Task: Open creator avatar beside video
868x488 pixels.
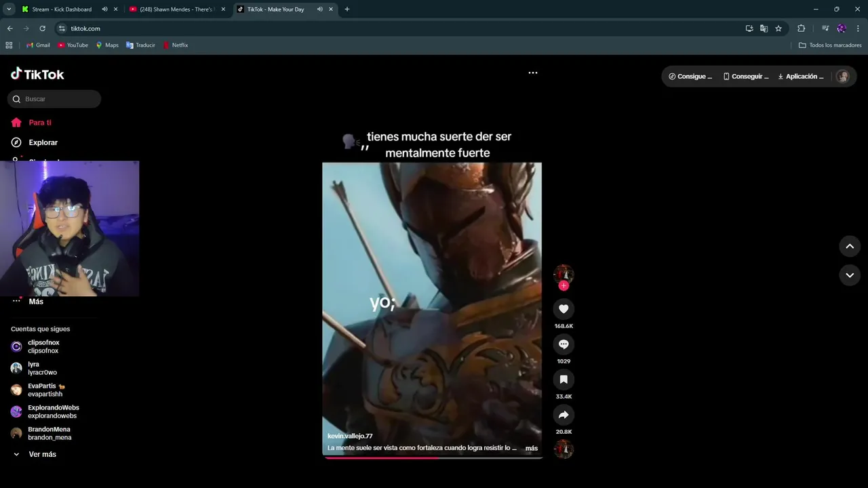Action: [564, 274]
